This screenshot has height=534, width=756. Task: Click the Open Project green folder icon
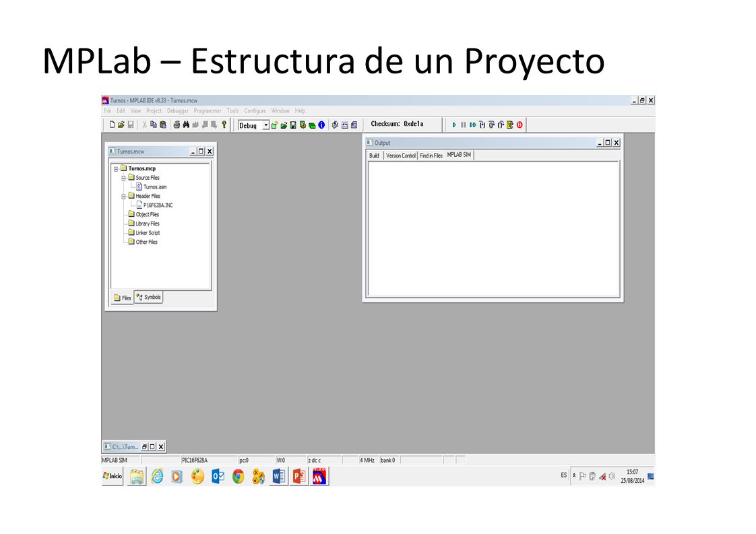coord(284,125)
